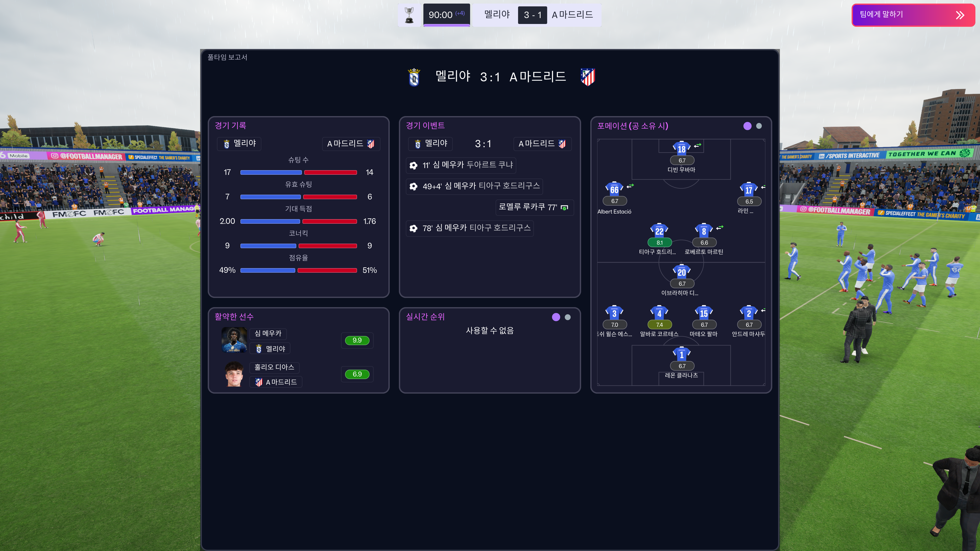This screenshot has height=551, width=980.
Task: Click goal icon for 11' event
Action: (413, 165)
